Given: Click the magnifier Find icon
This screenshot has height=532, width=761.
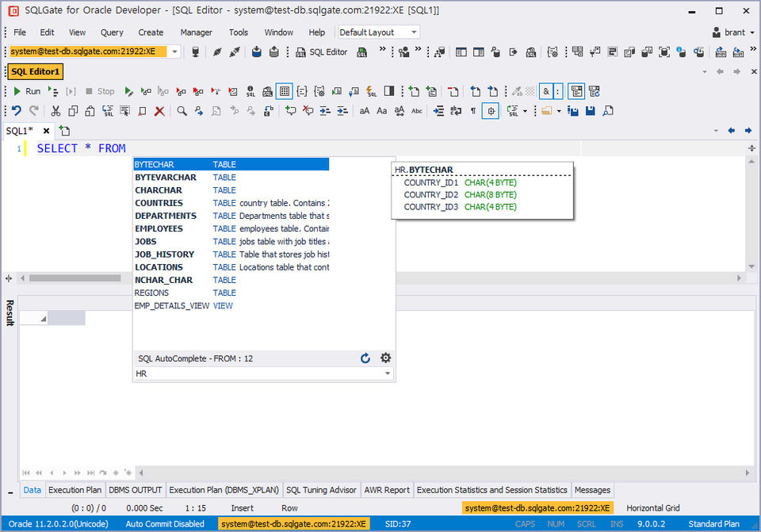Looking at the screenshot, I should click(x=182, y=111).
